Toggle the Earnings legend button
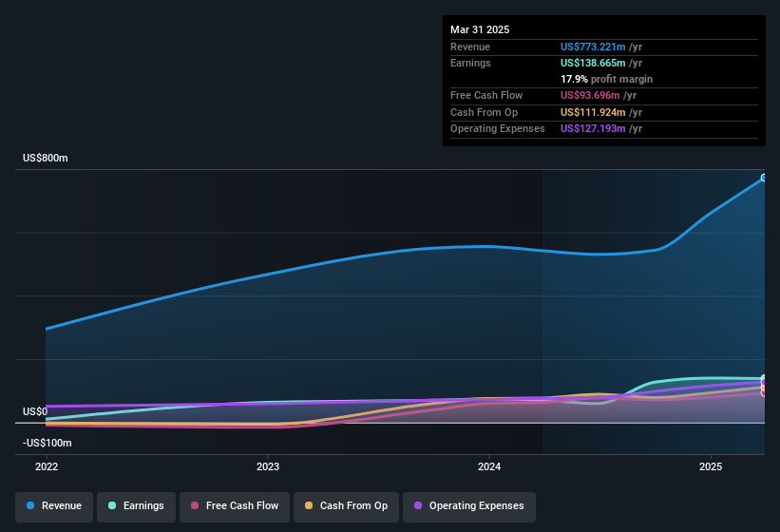780x532 pixels. tap(136, 506)
